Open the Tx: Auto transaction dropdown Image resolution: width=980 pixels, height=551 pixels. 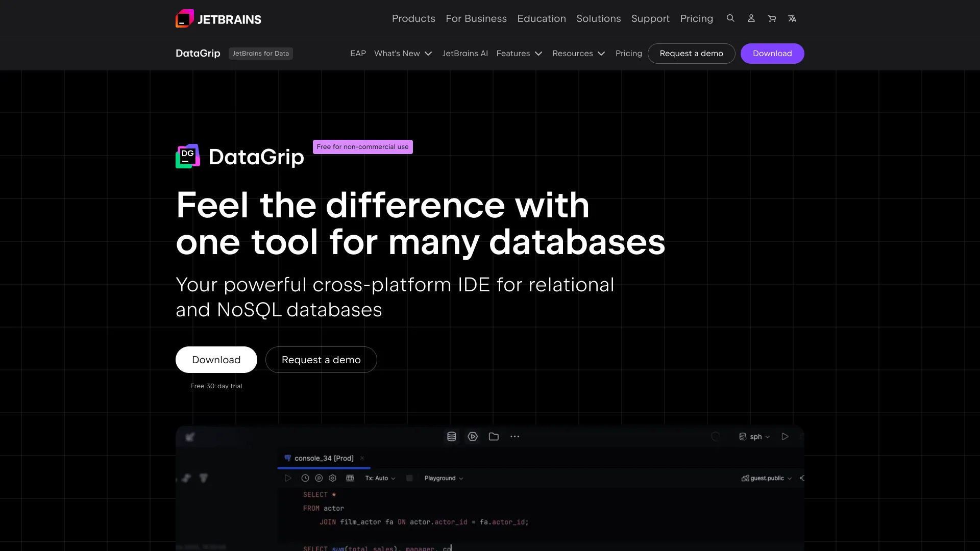pos(380,478)
